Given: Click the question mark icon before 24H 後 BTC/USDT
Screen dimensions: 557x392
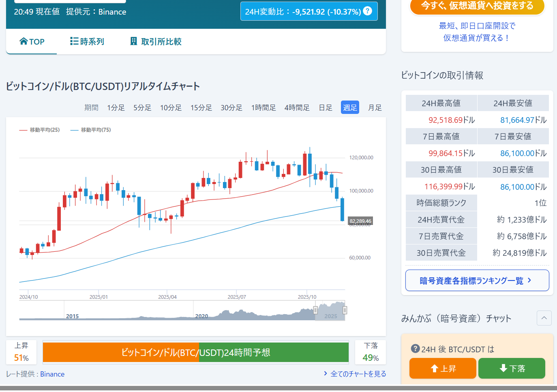Looking at the screenshot, I should coord(415,349).
